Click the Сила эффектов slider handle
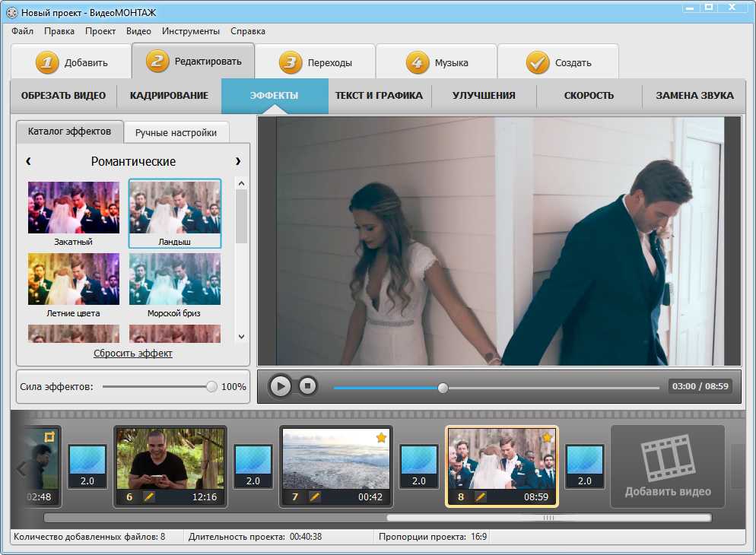The width and height of the screenshot is (756, 555). click(211, 386)
